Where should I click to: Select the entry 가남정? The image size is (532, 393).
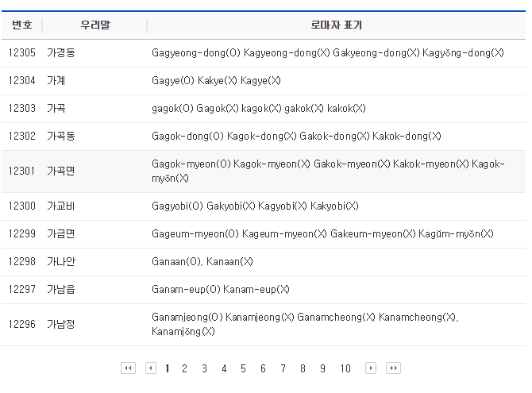coord(60,325)
